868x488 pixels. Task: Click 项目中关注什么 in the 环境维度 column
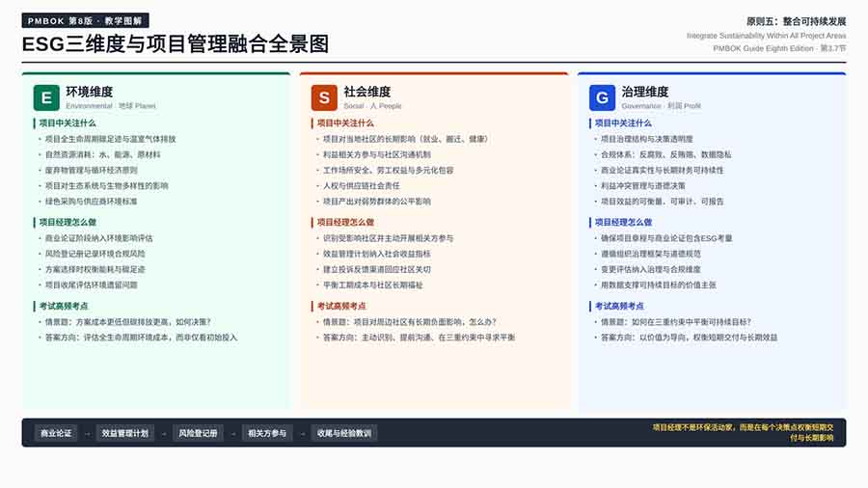click(67, 122)
